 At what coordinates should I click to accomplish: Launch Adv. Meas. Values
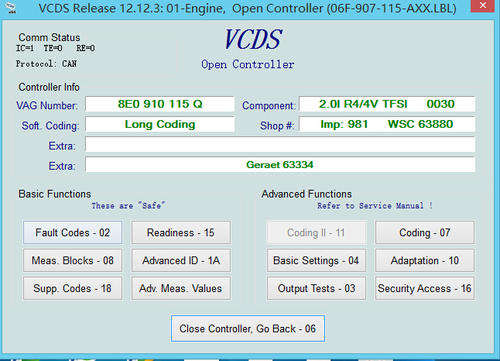point(181,288)
